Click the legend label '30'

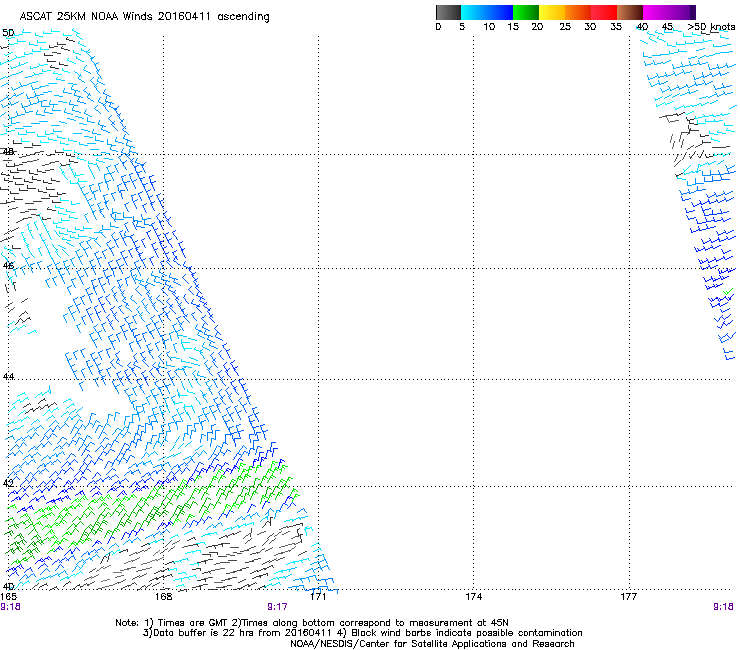coord(590,27)
